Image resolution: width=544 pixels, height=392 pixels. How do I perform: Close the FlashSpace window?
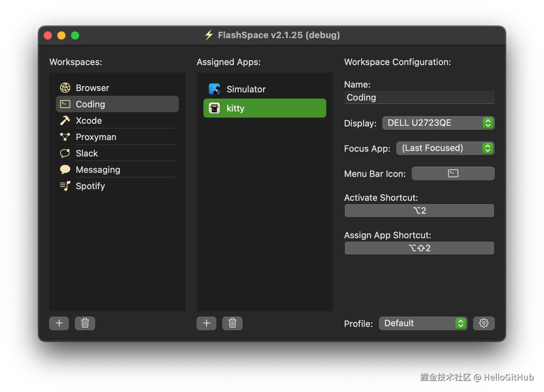coord(48,35)
